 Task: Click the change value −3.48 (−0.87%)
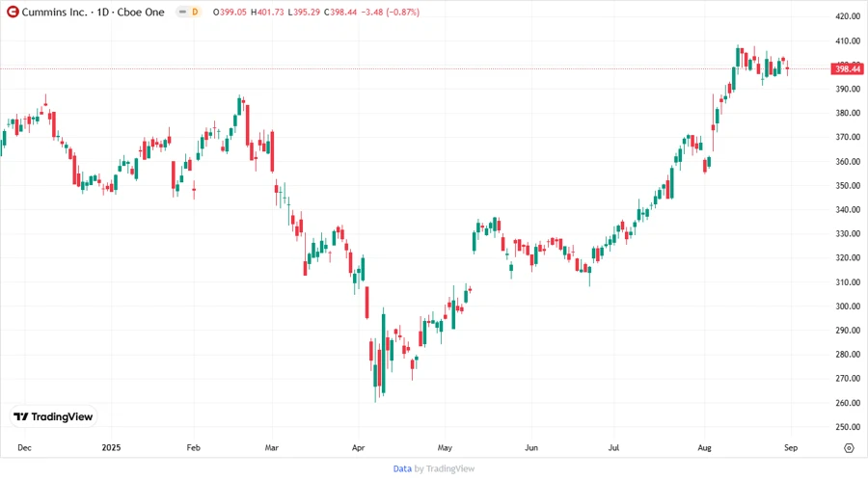point(391,13)
